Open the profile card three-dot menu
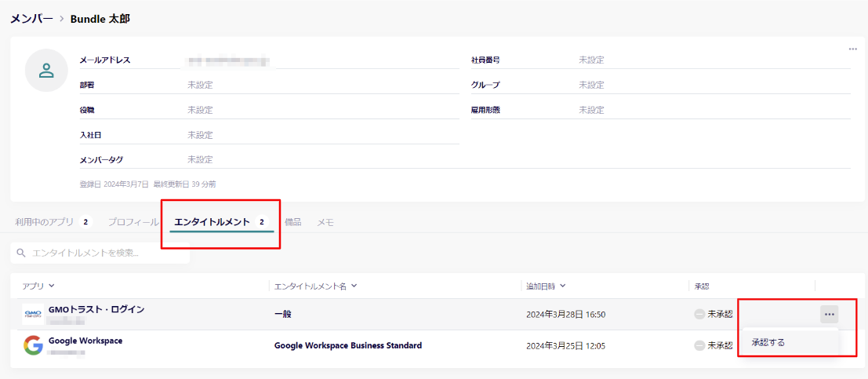 [852, 49]
